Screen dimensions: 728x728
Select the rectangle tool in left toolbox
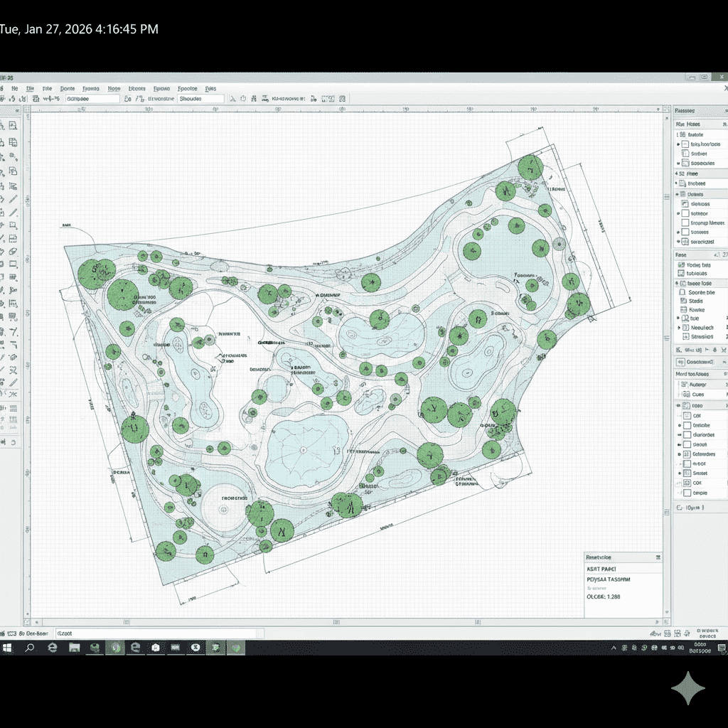tap(12, 264)
